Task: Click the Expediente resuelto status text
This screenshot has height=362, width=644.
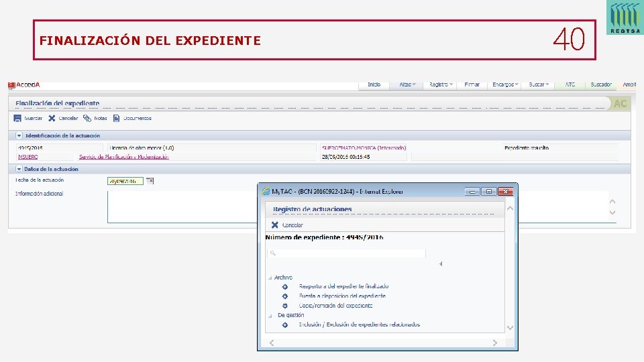Action: point(527,147)
